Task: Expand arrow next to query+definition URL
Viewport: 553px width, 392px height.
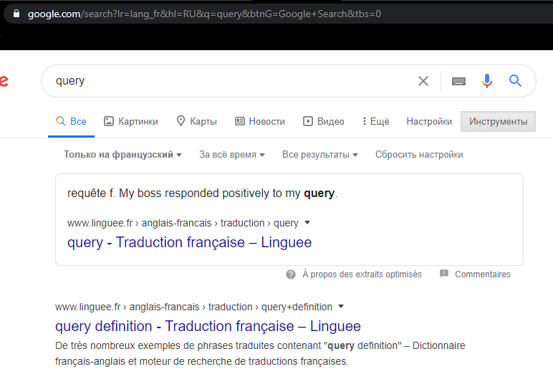Action: (x=341, y=306)
